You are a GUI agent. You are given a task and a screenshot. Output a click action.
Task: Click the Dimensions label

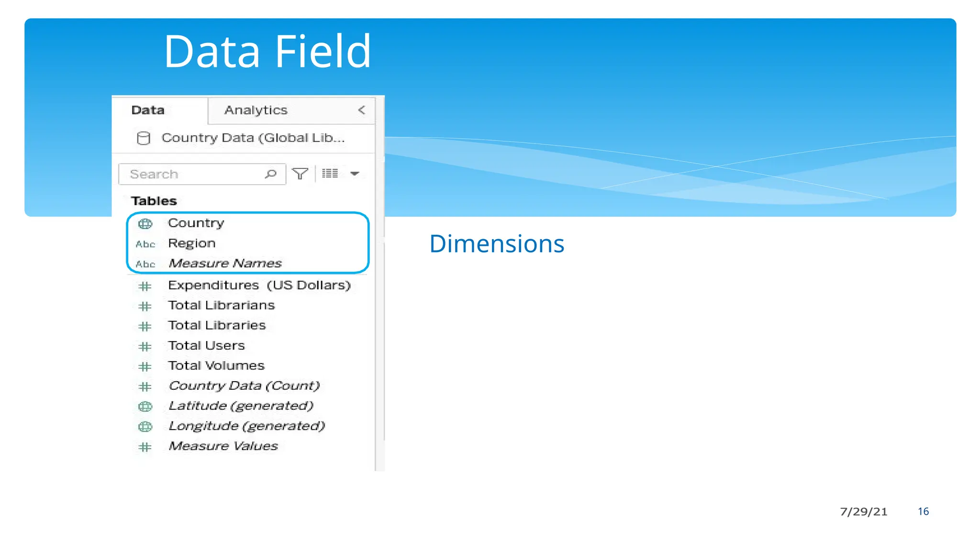pos(497,244)
